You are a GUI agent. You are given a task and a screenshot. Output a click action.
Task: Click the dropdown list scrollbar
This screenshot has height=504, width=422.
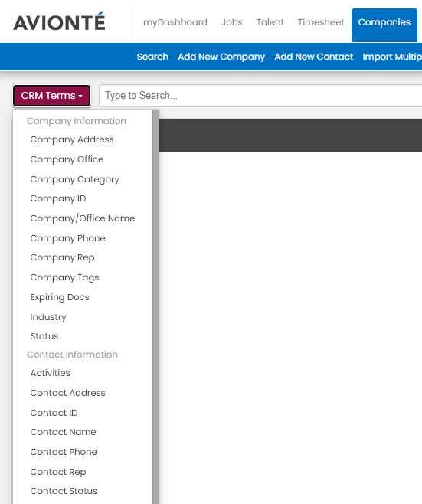click(156, 307)
